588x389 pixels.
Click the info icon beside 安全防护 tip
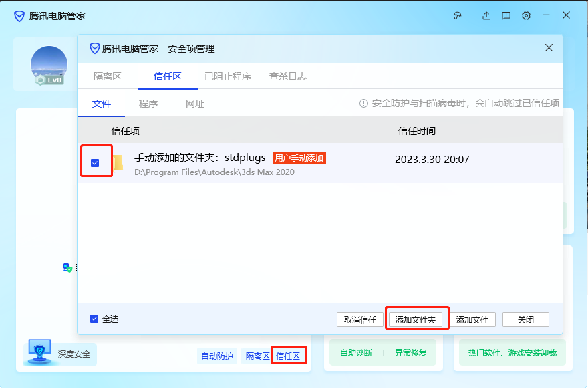[x=363, y=103]
